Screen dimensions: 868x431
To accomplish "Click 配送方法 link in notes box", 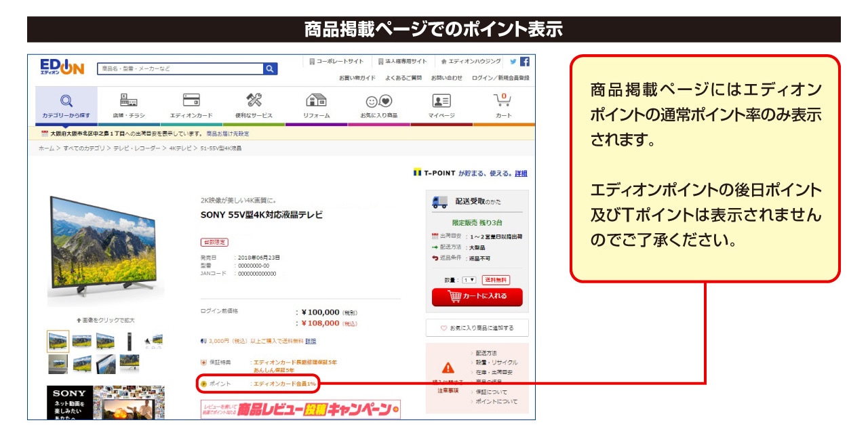I will point(486,353).
